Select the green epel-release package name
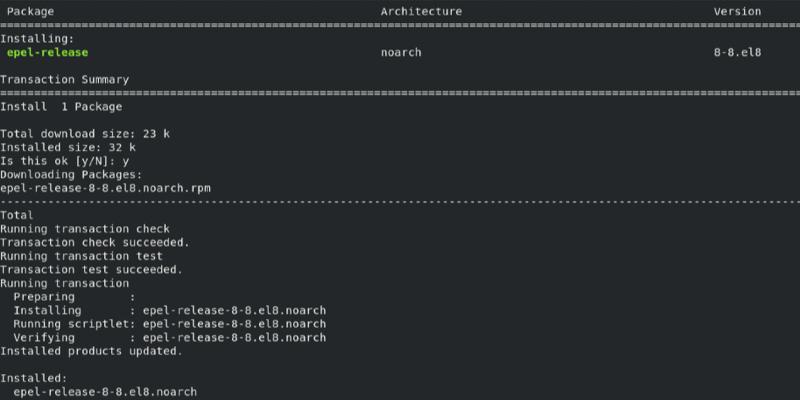Viewport: 800px width, 400px height. (47, 52)
